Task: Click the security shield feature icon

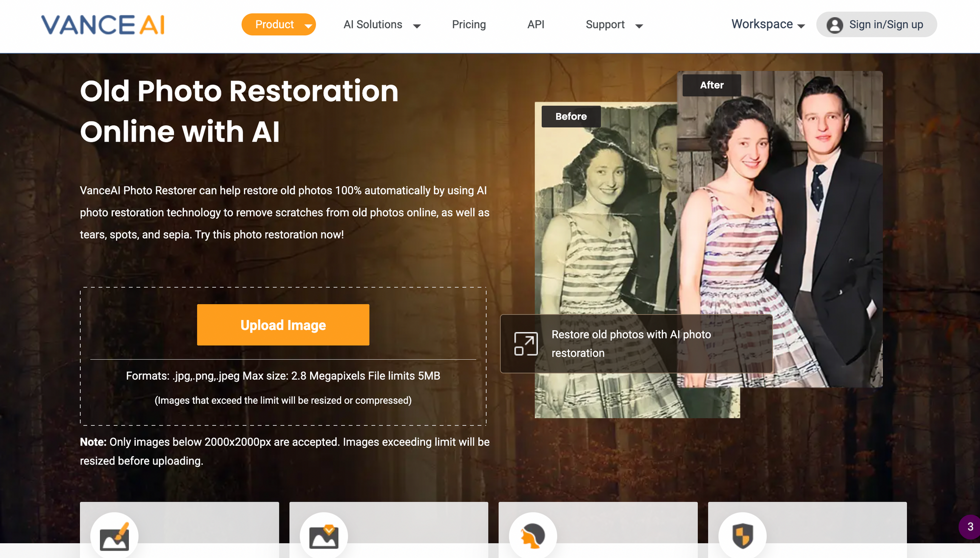Action: coord(742,536)
